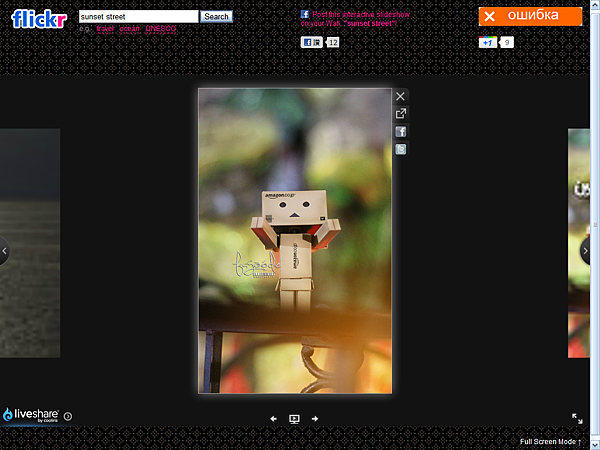Click the Facebook like count 12
This screenshot has height=450, width=600.
[333, 42]
